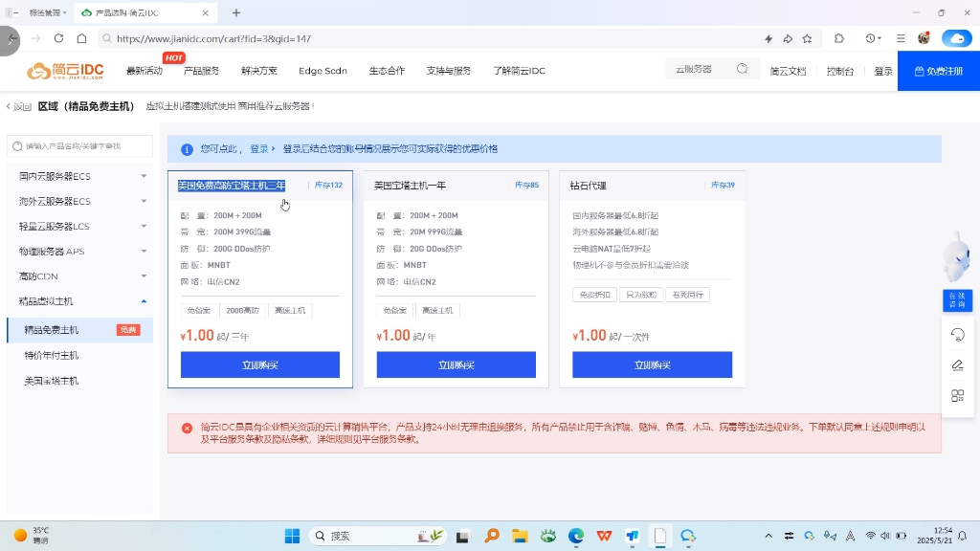The image size is (980, 551).
Task: Collapse 精品虚拟主机 sidebar category
Action: click(x=81, y=301)
